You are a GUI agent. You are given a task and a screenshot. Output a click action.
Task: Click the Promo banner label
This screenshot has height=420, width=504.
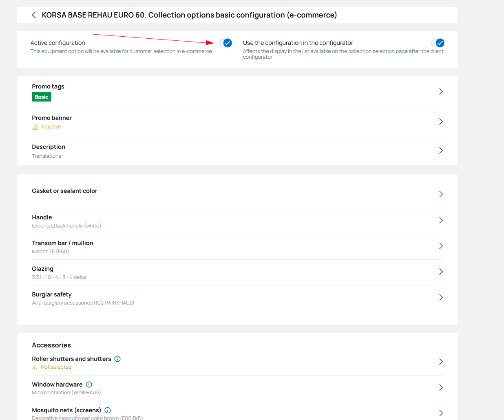(52, 118)
